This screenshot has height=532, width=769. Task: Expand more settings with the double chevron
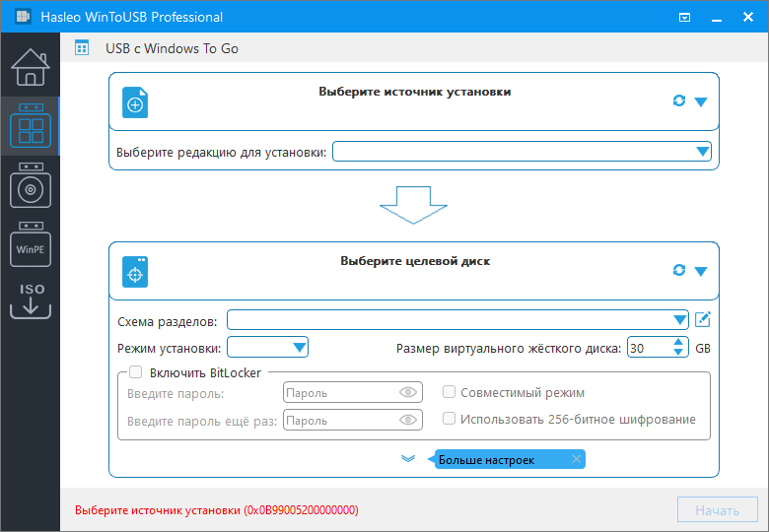(x=408, y=458)
